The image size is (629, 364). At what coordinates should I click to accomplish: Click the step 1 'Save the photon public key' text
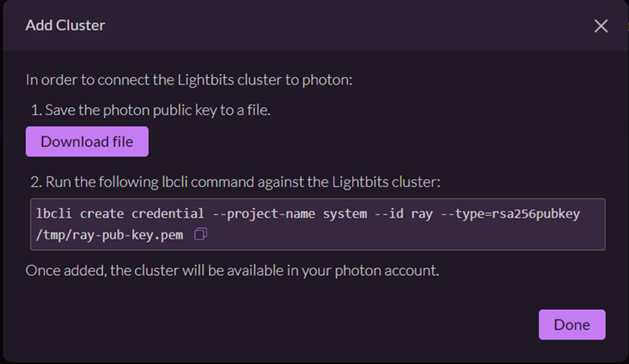(150, 110)
